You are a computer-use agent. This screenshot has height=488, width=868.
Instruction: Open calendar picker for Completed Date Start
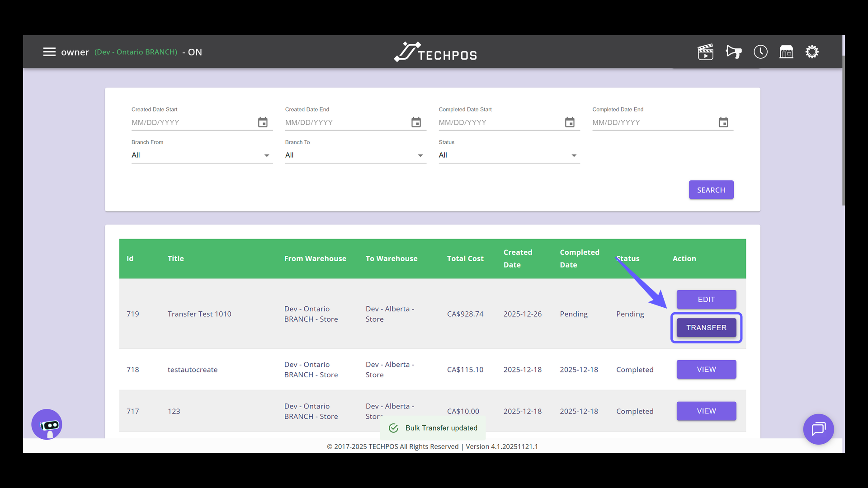click(x=570, y=122)
